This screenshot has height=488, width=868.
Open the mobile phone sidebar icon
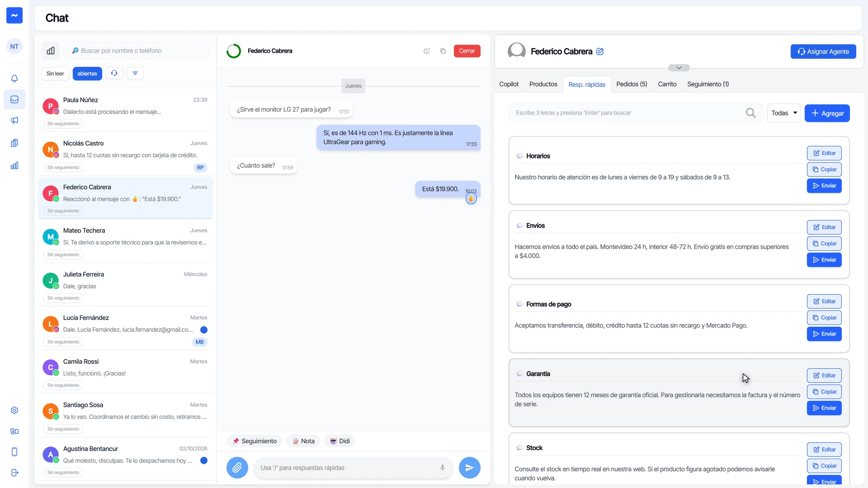[14, 452]
